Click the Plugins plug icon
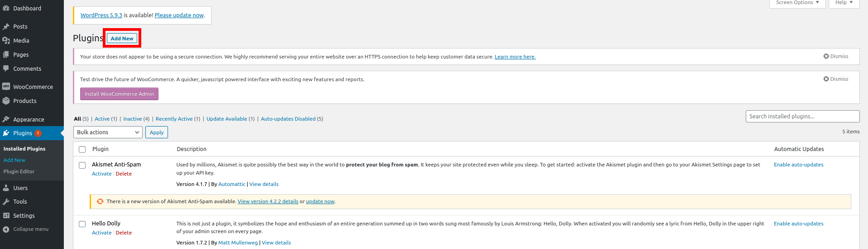868x249 pixels. (x=6, y=133)
